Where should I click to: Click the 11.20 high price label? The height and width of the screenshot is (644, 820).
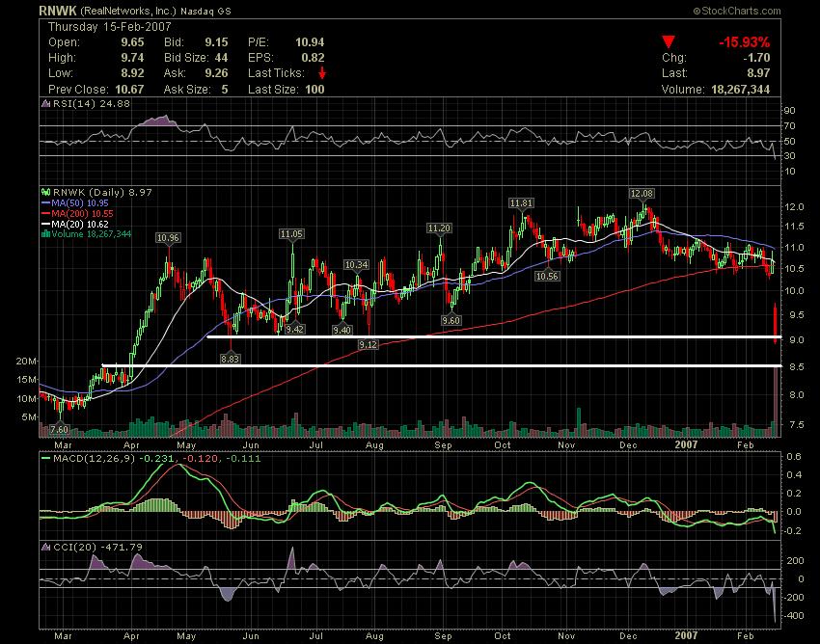point(439,228)
